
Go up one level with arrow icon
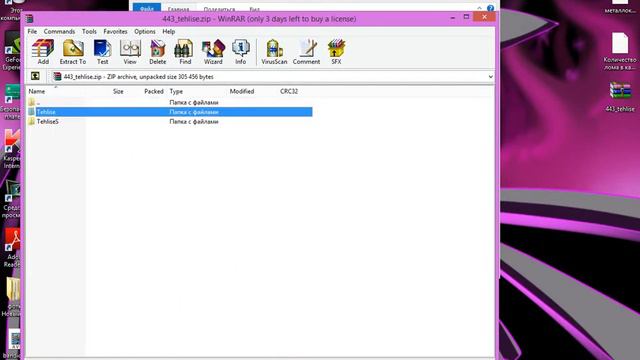tap(35, 76)
